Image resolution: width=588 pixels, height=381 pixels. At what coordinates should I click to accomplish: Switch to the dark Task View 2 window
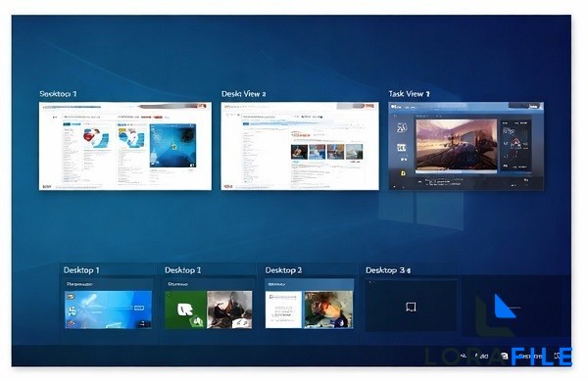tap(465, 146)
